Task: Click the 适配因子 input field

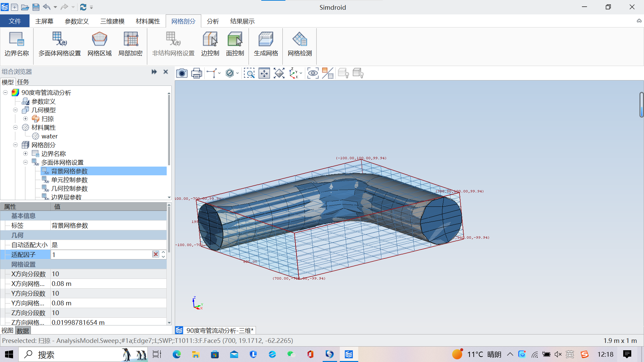Action: (x=102, y=254)
